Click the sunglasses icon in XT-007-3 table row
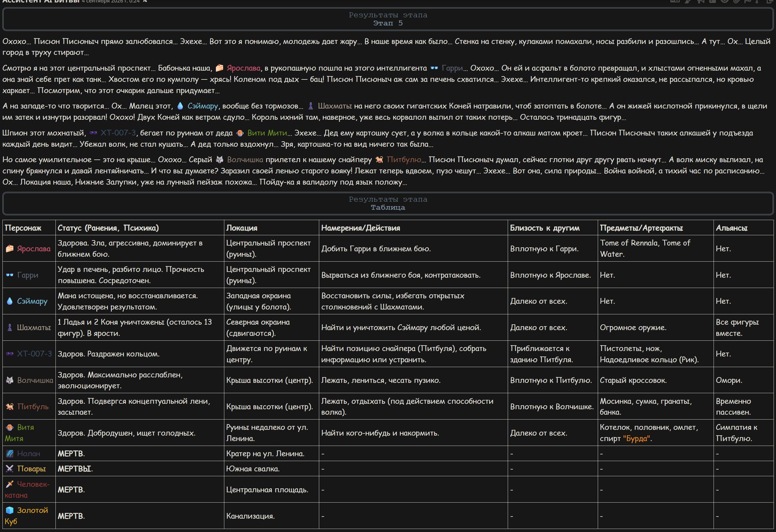The width and height of the screenshot is (776, 532). 10,354
